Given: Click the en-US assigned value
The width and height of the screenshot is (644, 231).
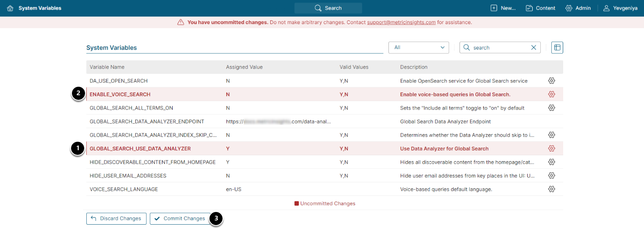Looking at the screenshot, I should pos(234,189).
